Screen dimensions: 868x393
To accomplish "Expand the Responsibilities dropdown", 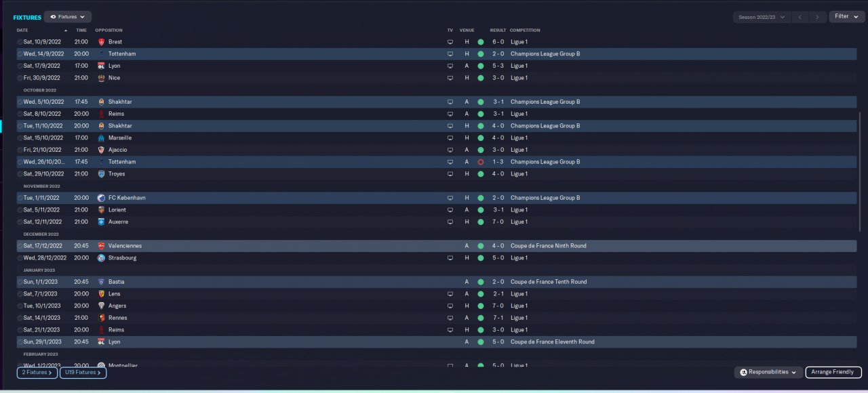I will pyautogui.click(x=768, y=372).
